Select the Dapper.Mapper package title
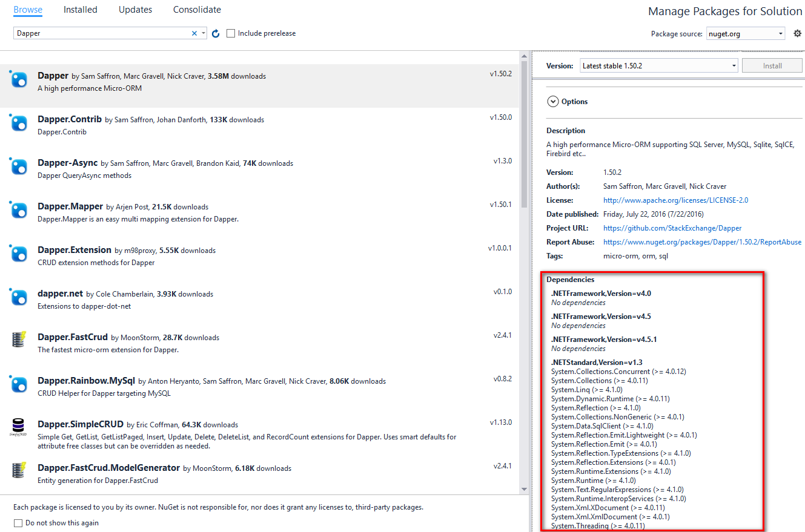This screenshot has height=532, width=805. point(70,206)
